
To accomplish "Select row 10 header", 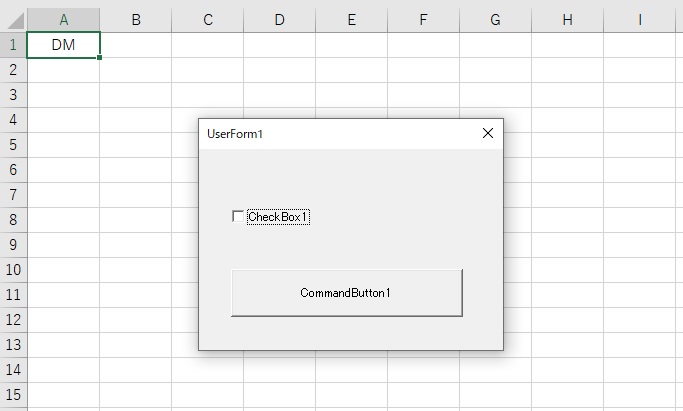I will [13, 270].
